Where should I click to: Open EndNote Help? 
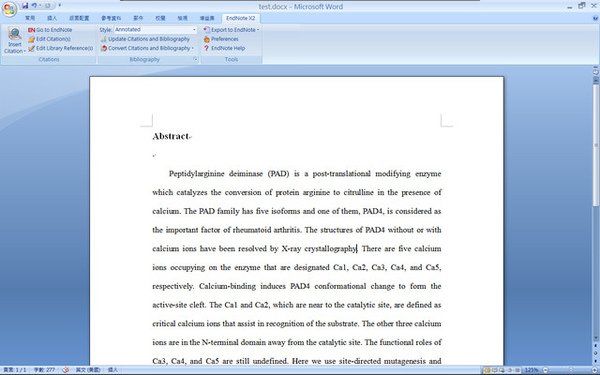[224, 48]
